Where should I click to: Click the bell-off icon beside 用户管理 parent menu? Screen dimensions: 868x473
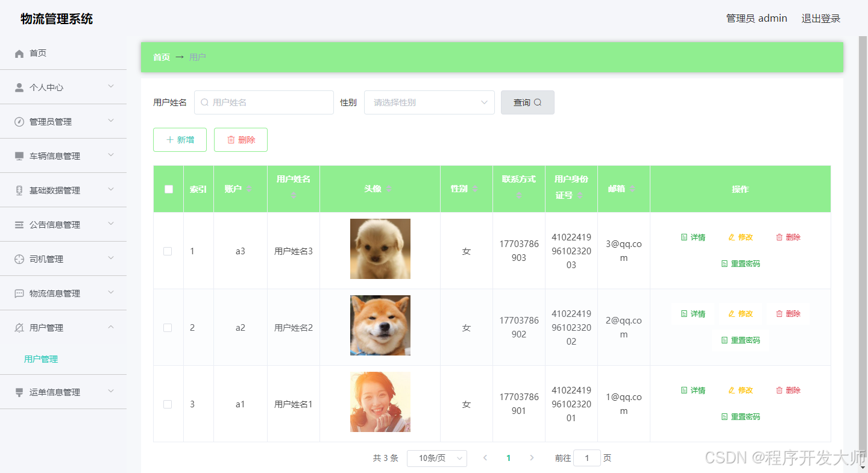[x=19, y=328]
